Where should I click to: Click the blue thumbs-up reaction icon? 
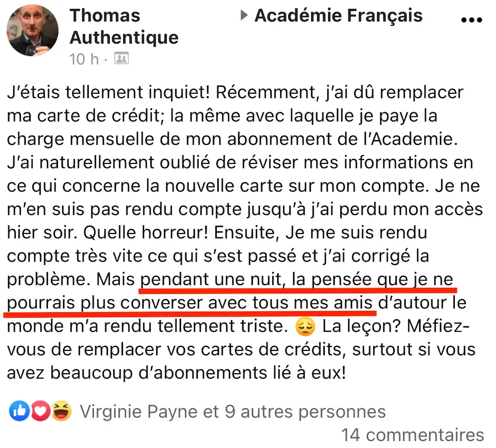19,411
